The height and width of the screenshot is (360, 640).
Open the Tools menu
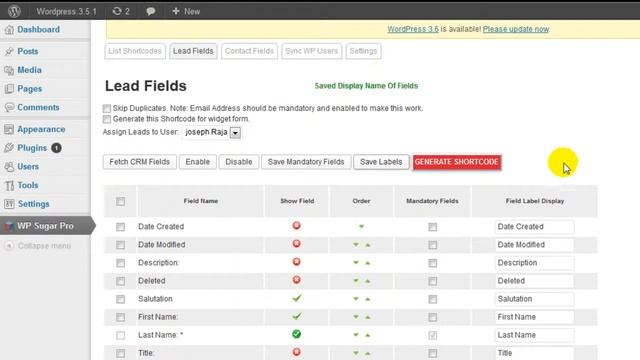(28, 185)
